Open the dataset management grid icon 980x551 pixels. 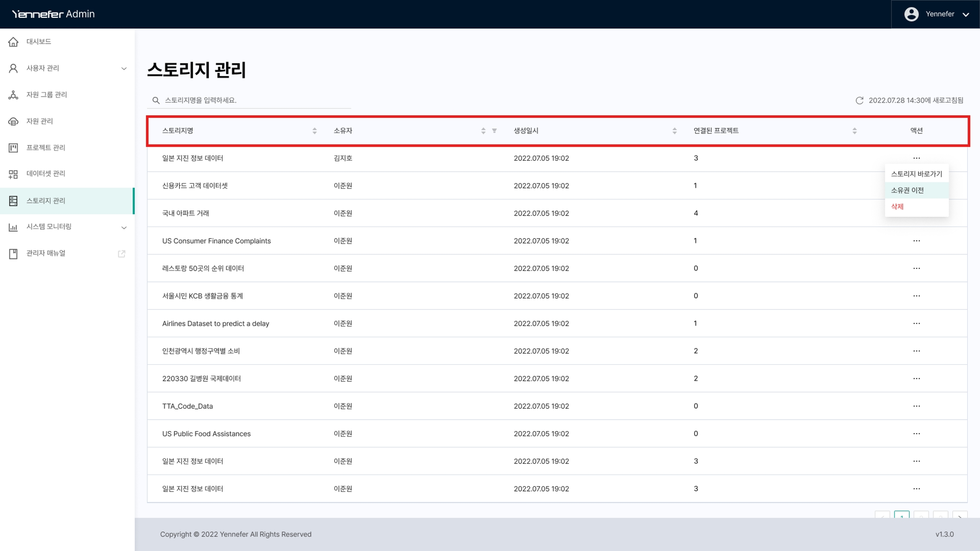13,174
